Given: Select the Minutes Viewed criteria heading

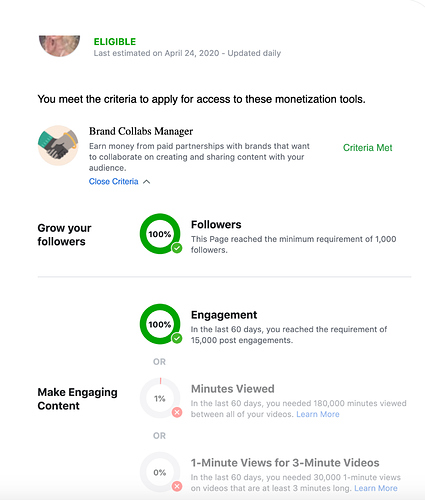Looking at the screenshot, I should point(233,389).
